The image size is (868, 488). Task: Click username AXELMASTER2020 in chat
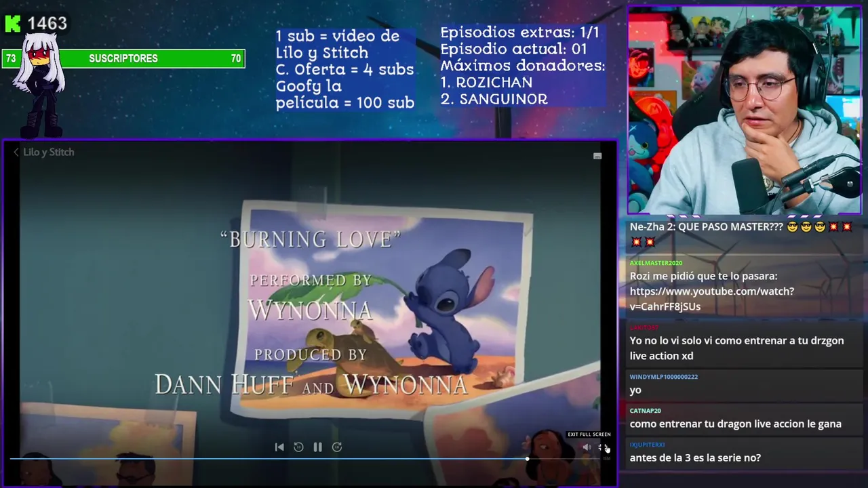pos(656,263)
